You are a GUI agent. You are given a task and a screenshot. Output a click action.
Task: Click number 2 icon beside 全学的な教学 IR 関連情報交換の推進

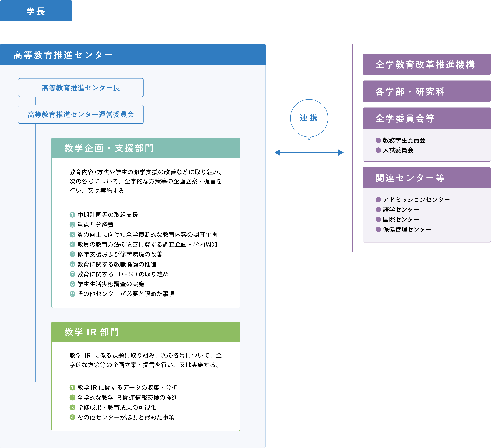(72, 398)
